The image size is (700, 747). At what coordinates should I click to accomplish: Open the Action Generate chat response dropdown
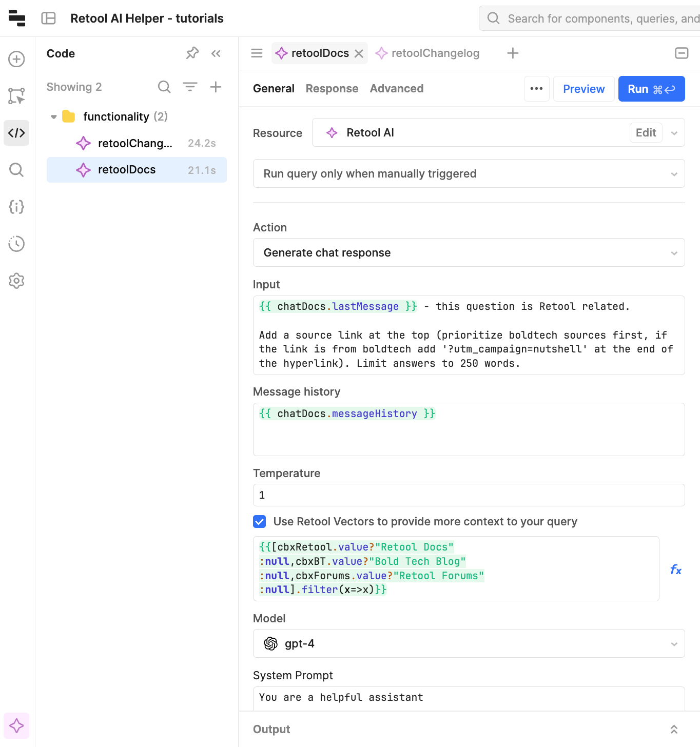(469, 252)
